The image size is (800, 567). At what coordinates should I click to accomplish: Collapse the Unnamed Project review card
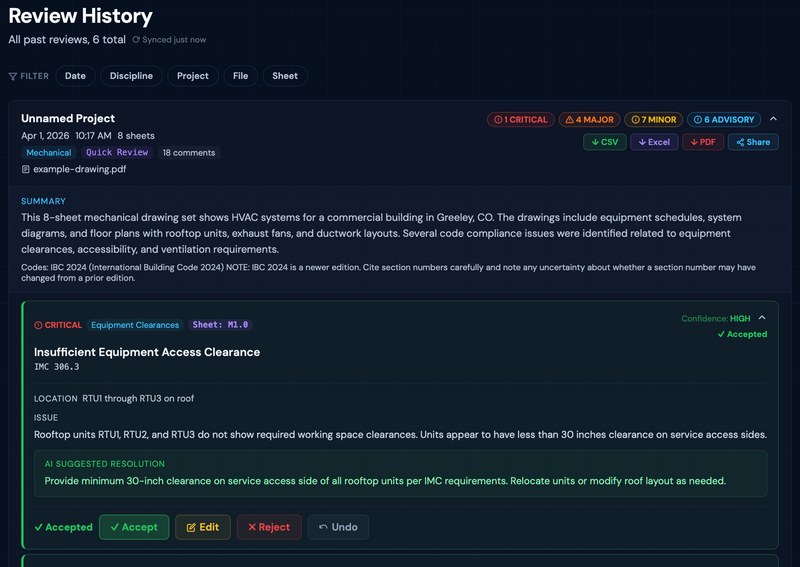tap(773, 119)
